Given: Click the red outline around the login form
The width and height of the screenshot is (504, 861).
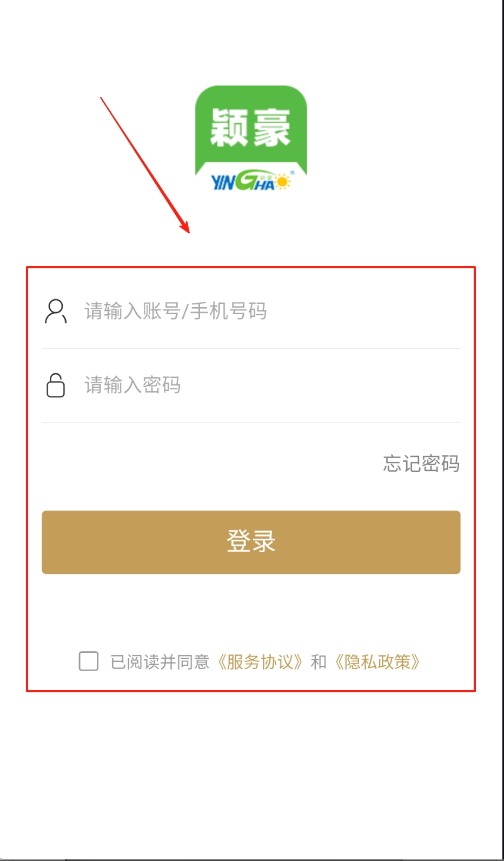Looking at the screenshot, I should 251,267.
